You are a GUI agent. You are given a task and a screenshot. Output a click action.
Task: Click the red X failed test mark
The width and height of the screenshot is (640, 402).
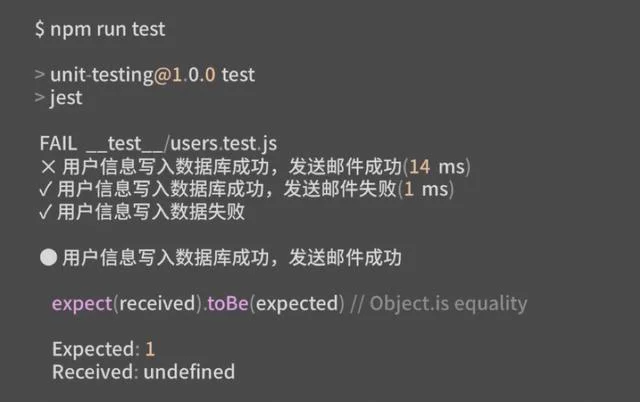48,167
